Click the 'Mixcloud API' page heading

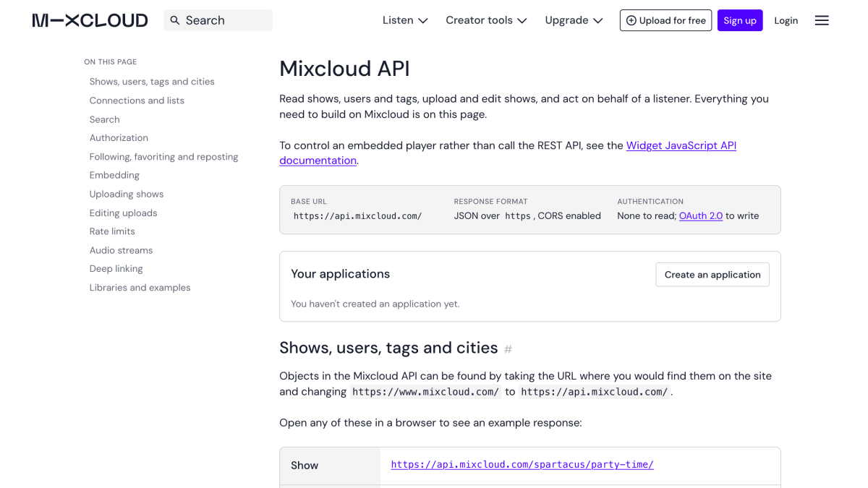[x=344, y=69]
